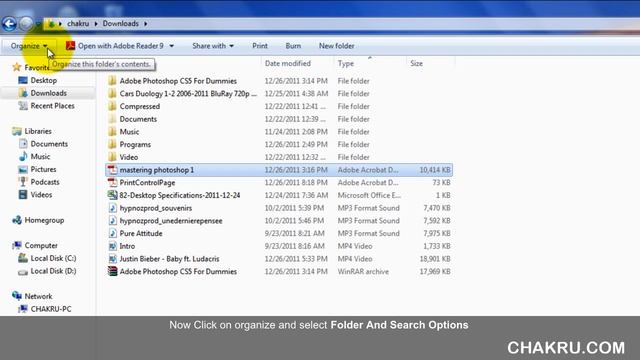Click the Videos library icon

pyautogui.click(x=23, y=195)
